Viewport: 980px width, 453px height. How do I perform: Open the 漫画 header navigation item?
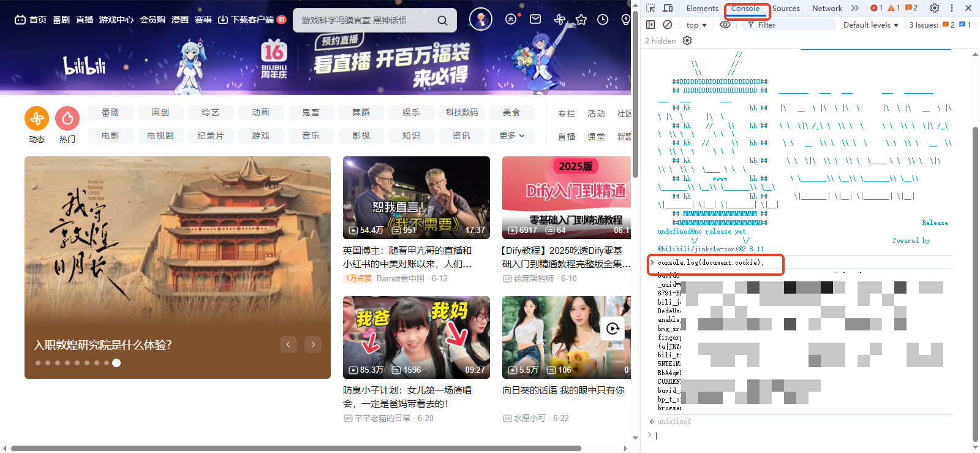click(x=180, y=20)
